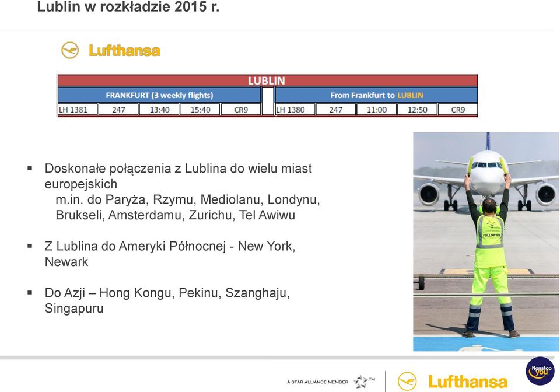Click the 11:00 departure time cell

tap(376, 110)
